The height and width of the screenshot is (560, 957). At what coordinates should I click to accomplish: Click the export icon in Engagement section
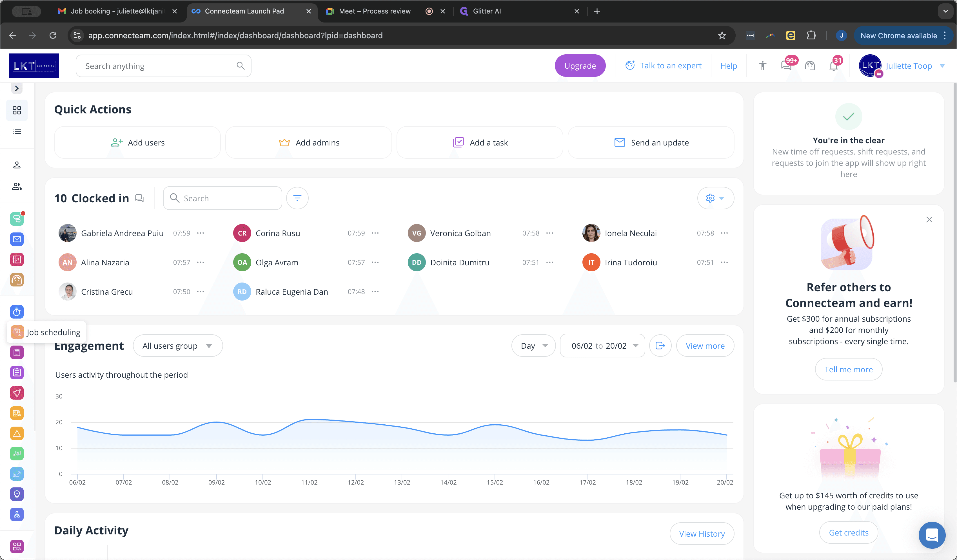coord(660,346)
